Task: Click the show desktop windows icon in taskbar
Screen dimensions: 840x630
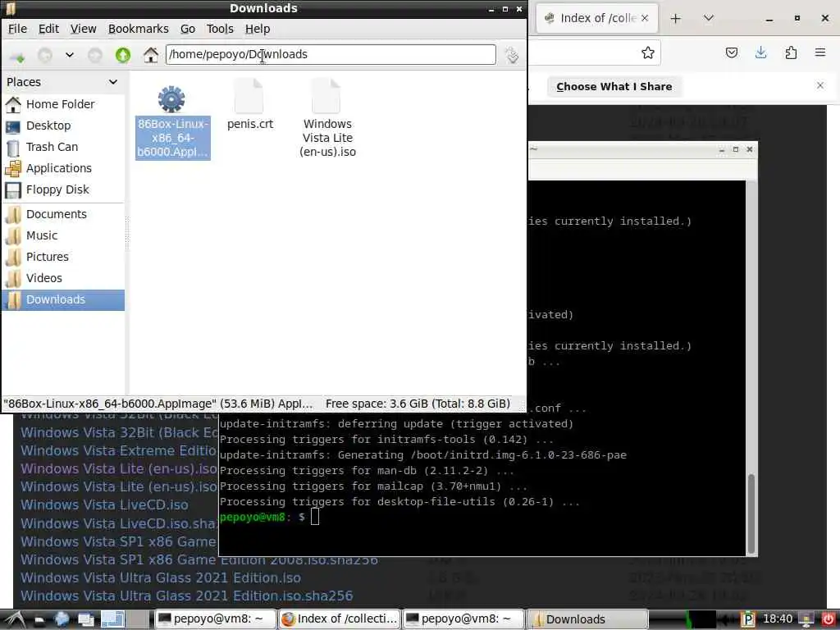Action: pyautogui.click(x=85, y=620)
